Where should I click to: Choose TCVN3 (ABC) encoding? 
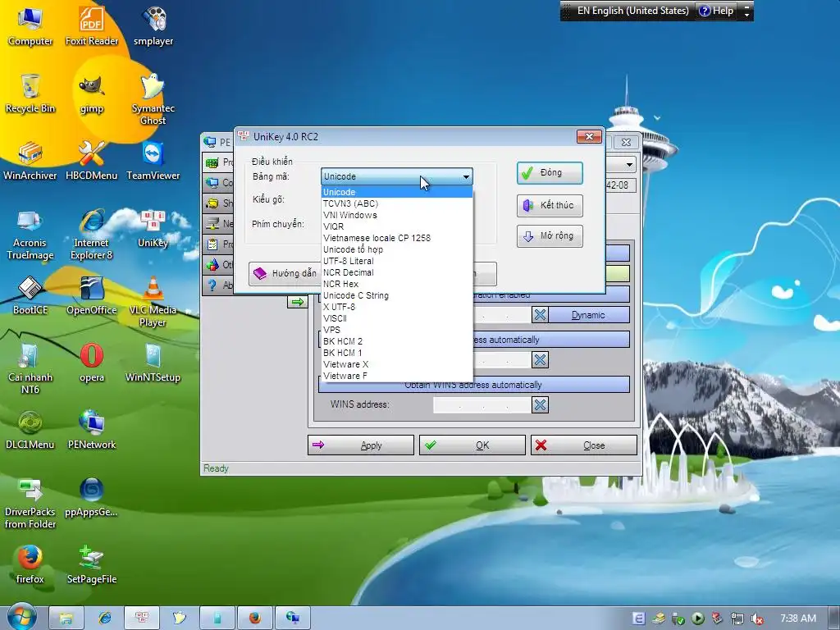397,203
